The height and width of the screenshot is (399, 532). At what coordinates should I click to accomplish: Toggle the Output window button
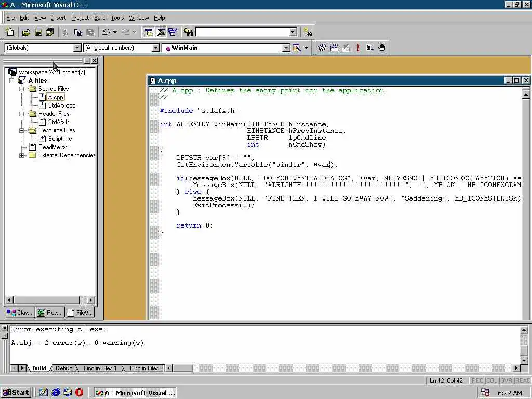(161, 32)
